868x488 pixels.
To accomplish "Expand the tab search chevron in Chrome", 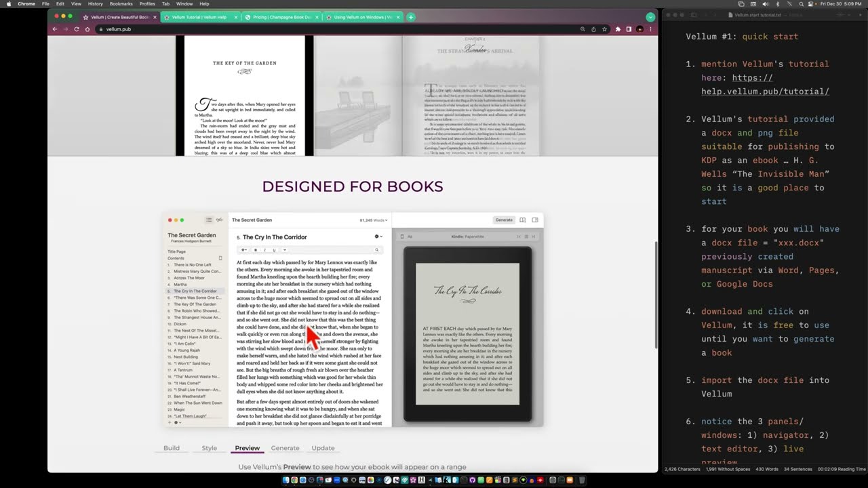I will [x=650, y=17].
